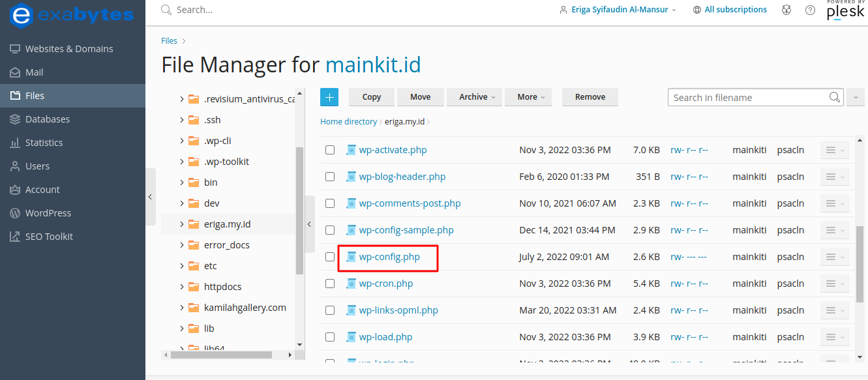
Task: Open the More actions menu
Action: [x=528, y=96]
